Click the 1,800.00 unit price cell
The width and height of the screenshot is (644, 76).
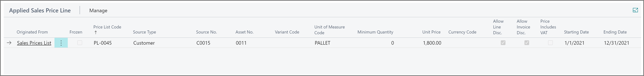[432, 43]
